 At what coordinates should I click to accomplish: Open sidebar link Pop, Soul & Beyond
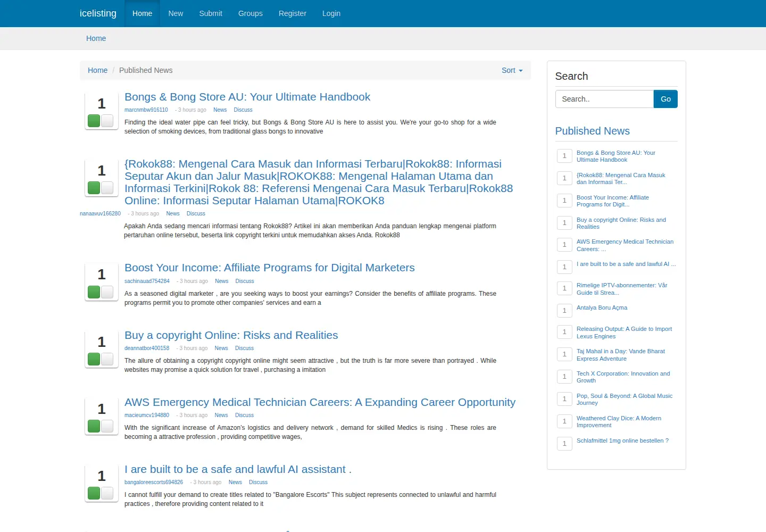(625, 400)
